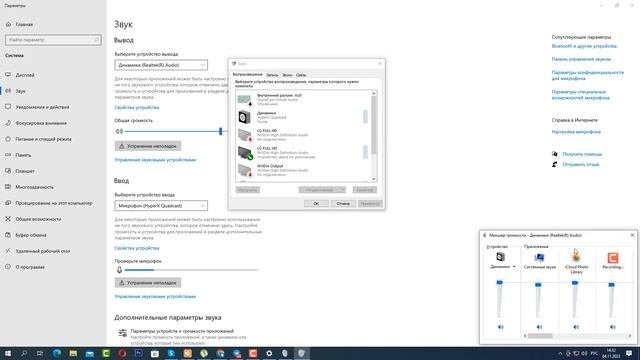
Task: Open Настройка микрофона help link
Action: (576, 132)
